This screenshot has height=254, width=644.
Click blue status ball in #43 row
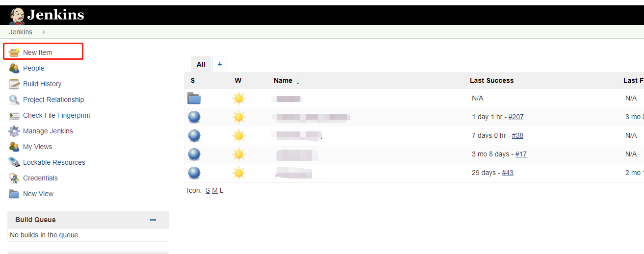[x=194, y=173]
